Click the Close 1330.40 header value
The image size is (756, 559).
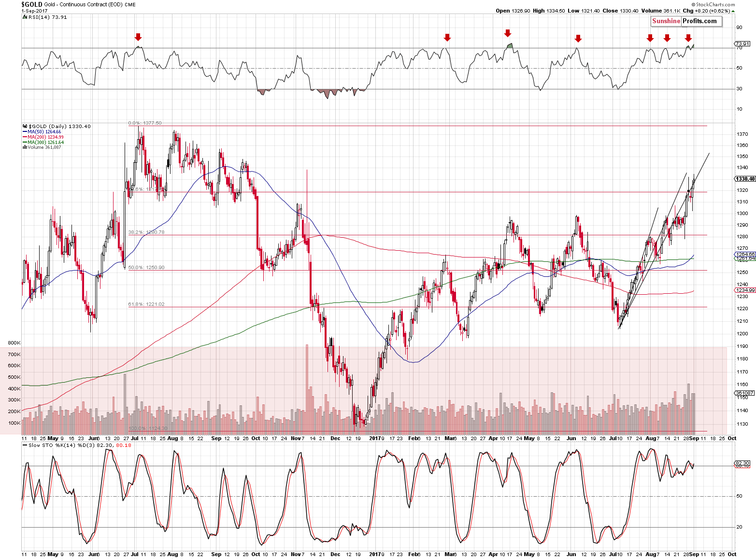[x=619, y=11]
